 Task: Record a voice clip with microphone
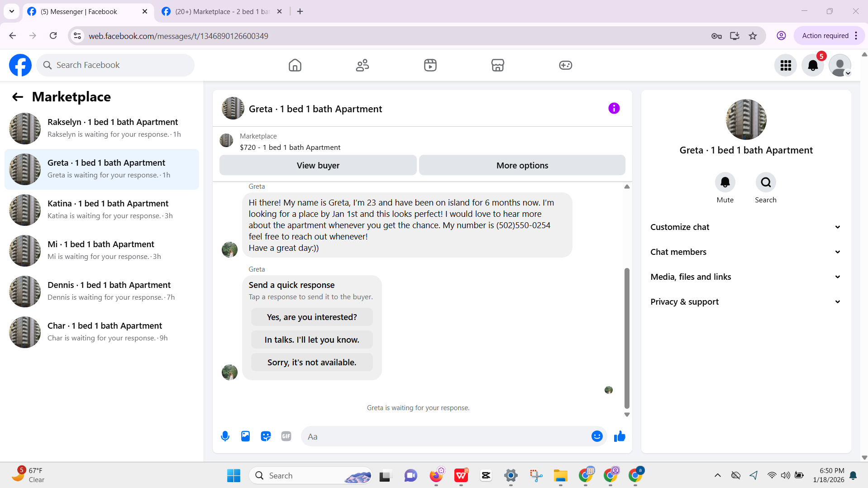(225, 436)
